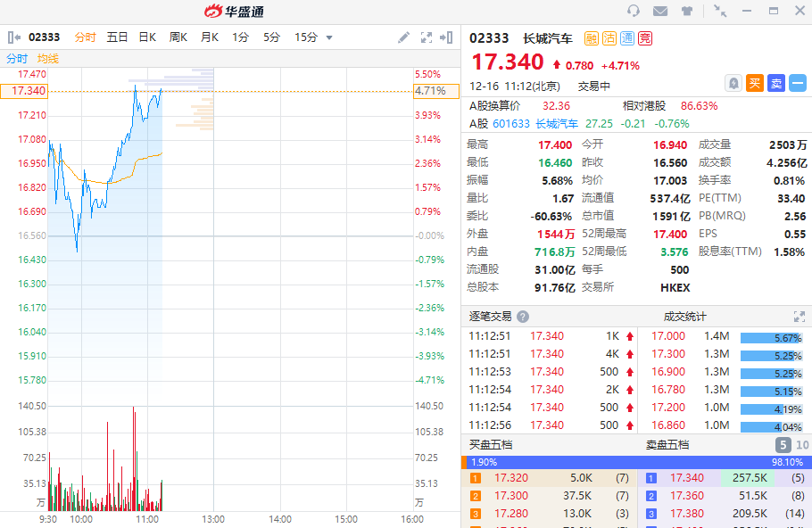Viewport: 812px width, 528px height.
Task: Open help for 逐笔交易
Action: (523, 317)
